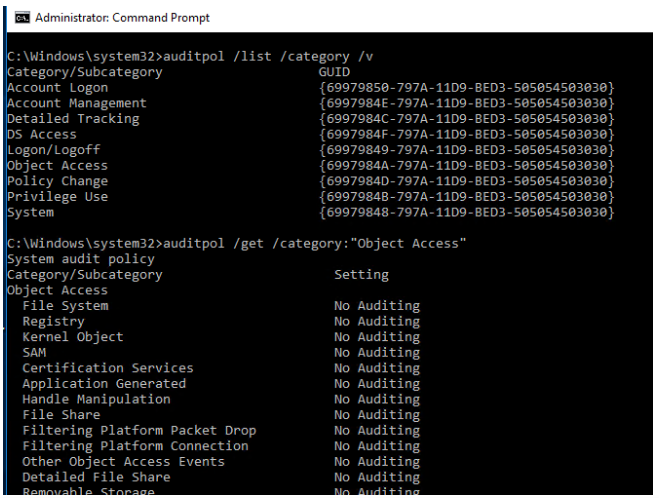
Task: Click the Detailed Tracking category text
Action: [73, 119]
